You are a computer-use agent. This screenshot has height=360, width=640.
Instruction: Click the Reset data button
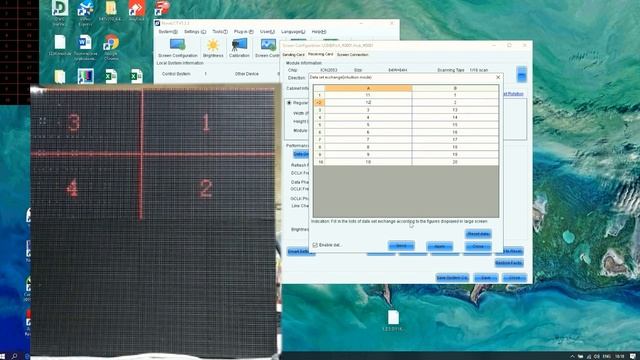[478, 234]
